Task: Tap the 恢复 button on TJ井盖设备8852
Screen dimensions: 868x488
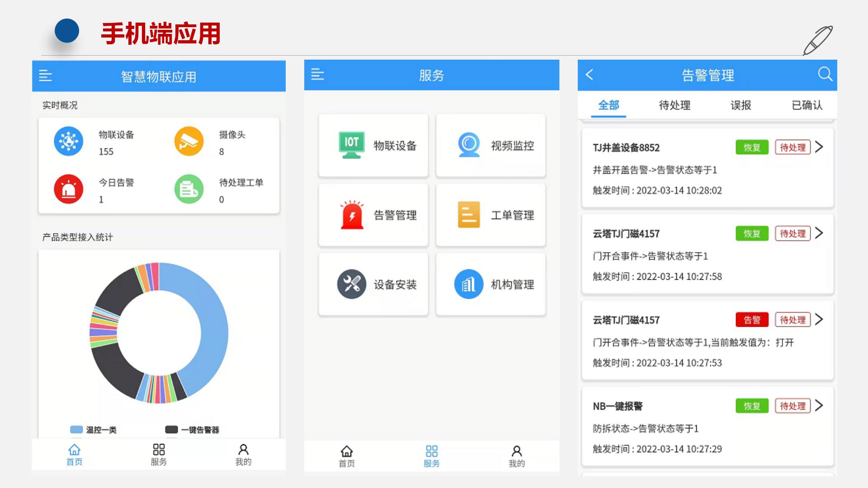Action: (751, 147)
